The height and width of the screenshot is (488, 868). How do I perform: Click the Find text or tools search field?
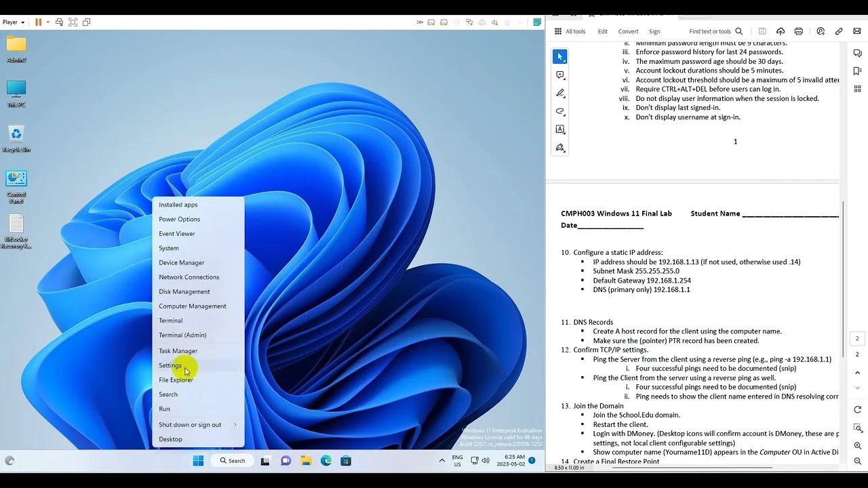point(711,31)
